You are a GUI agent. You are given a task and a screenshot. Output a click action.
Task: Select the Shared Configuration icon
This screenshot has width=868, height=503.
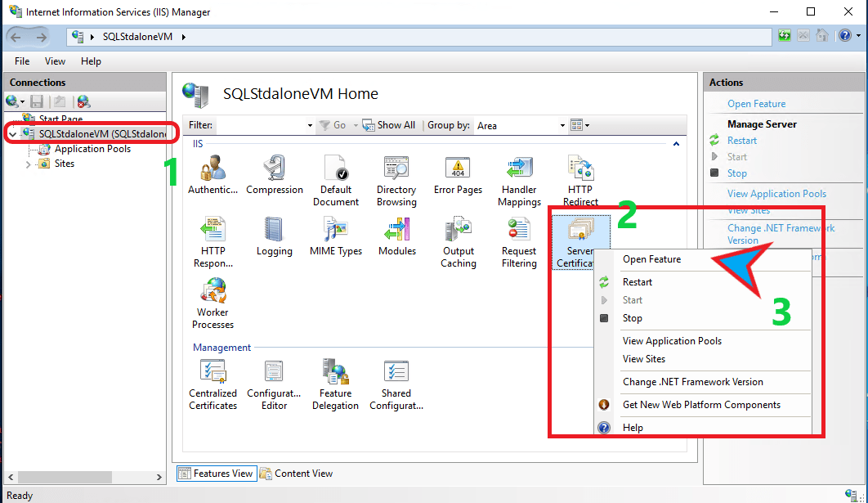[396, 371]
